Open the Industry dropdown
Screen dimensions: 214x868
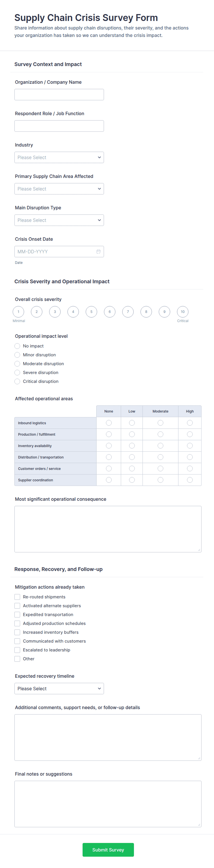[59, 157]
